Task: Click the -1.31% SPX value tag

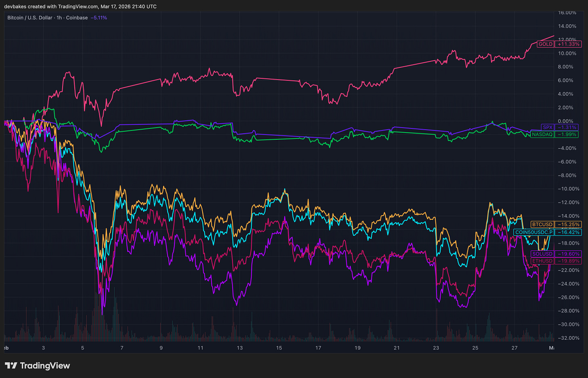Action: tap(567, 127)
